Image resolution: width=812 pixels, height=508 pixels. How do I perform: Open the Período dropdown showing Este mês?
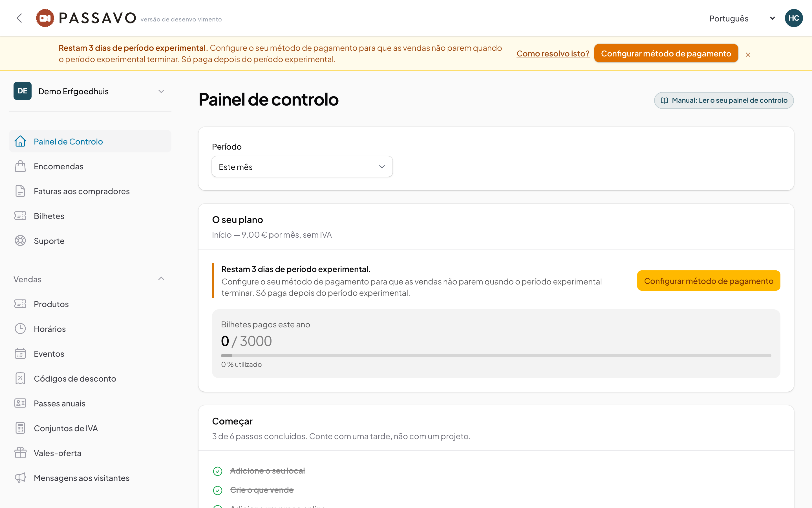pos(302,167)
